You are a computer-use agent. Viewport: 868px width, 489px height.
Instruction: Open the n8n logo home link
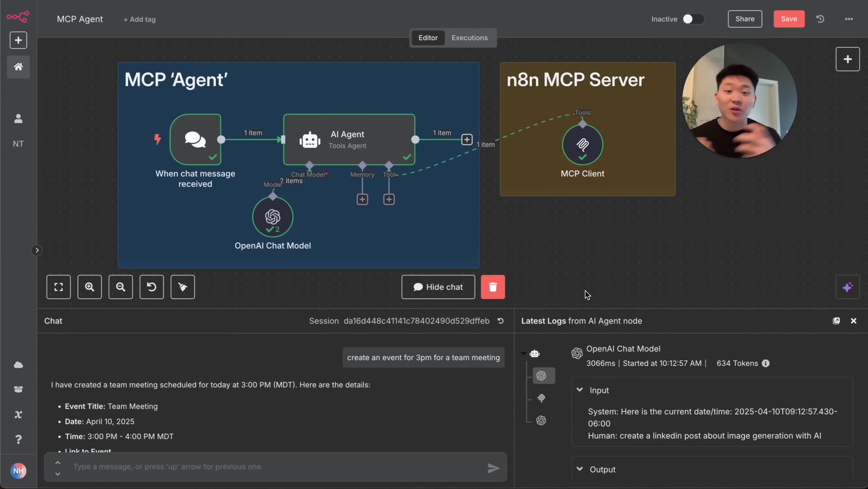[x=18, y=17]
